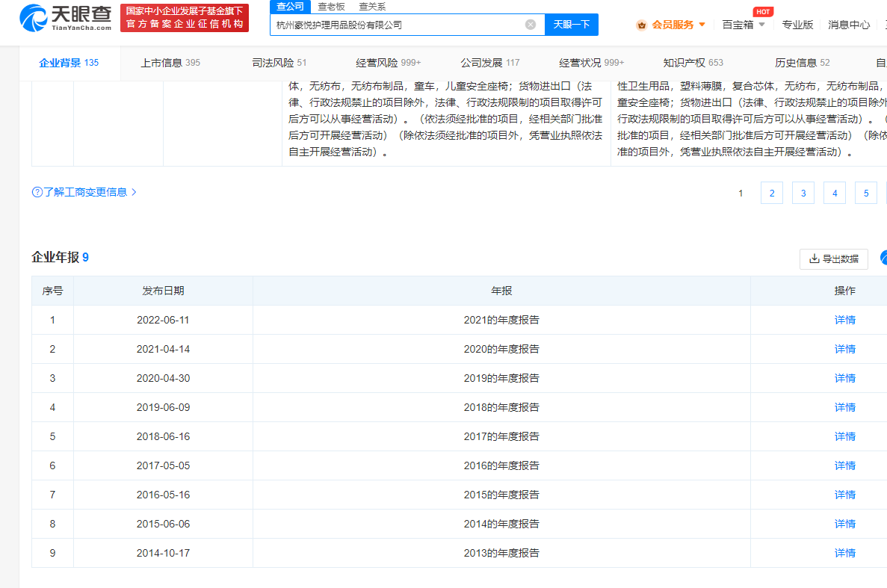The width and height of the screenshot is (887, 588).
Task: Expand 了解工商变更信息 chevron link
Action: [134, 192]
